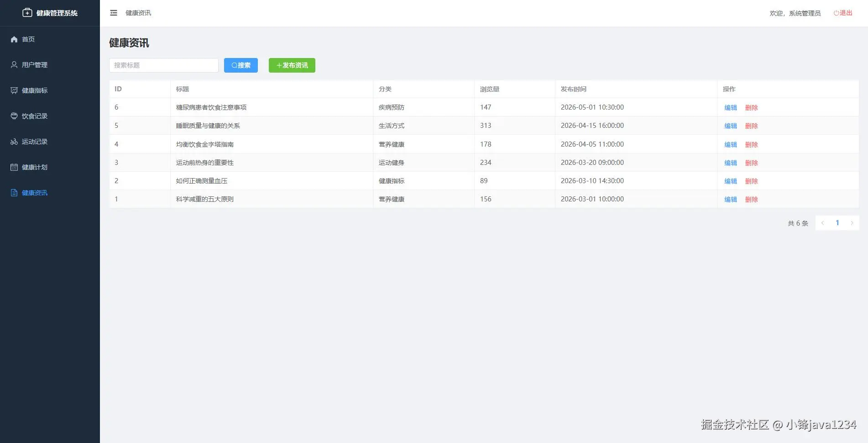Open 健康计划 menu item
The image size is (868, 443).
tap(50, 167)
